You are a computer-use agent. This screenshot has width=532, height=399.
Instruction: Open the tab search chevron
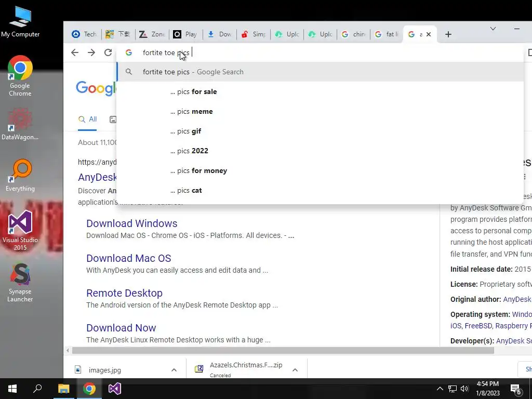pos(493,29)
